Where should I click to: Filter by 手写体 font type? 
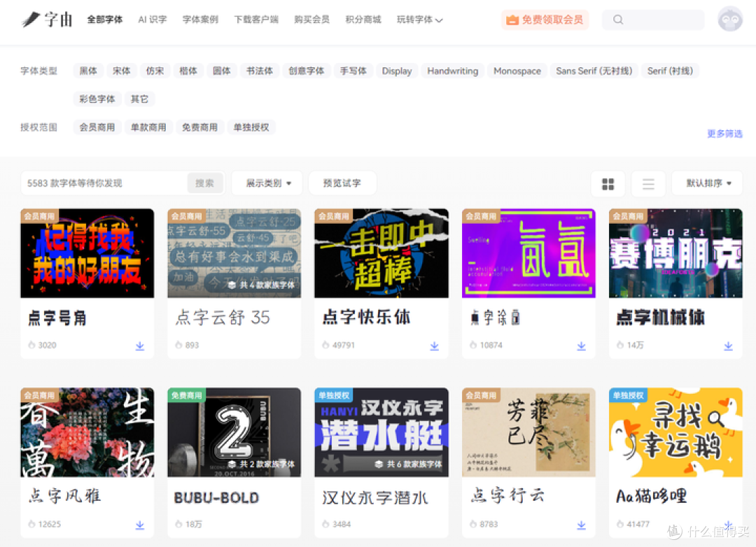[x=353, y=71]
